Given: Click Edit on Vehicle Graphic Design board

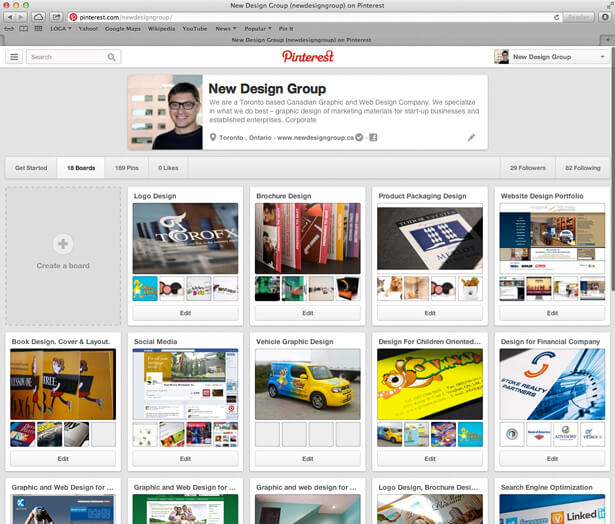Looking at the screenshot, I should click(308, 458).
